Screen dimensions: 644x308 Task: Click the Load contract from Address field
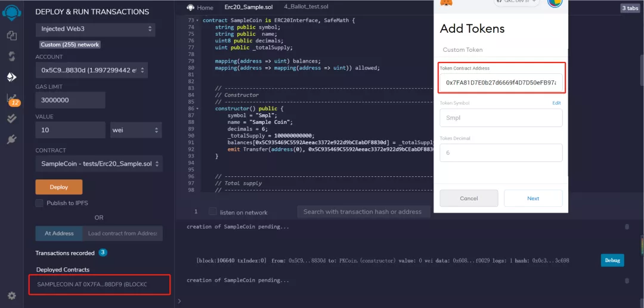coord(122,234)
